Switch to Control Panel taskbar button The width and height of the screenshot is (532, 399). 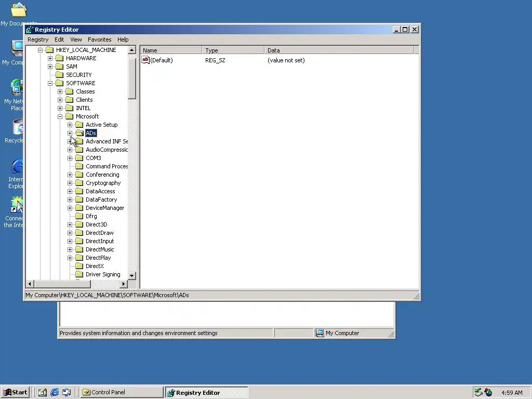coord(122,392)
